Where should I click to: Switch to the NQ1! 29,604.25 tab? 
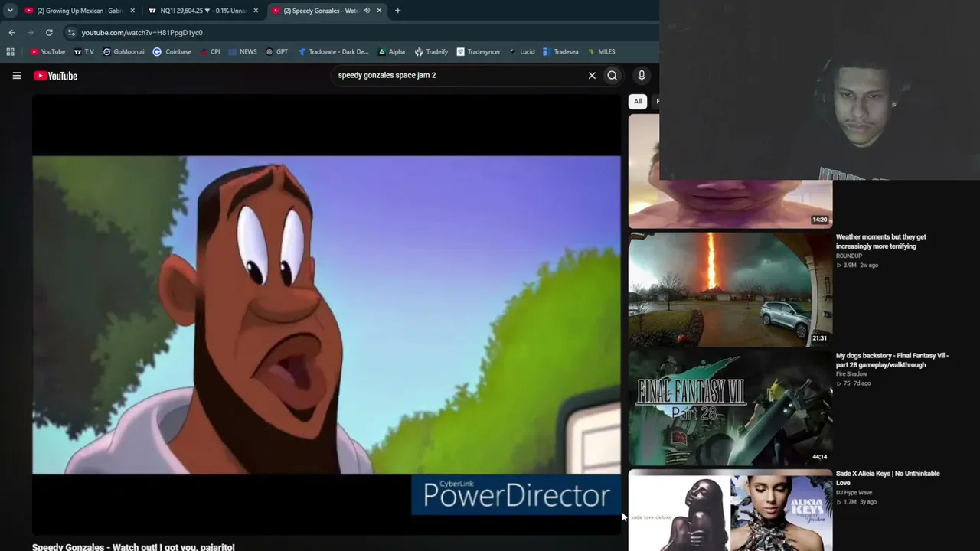(x=204, y=11)
